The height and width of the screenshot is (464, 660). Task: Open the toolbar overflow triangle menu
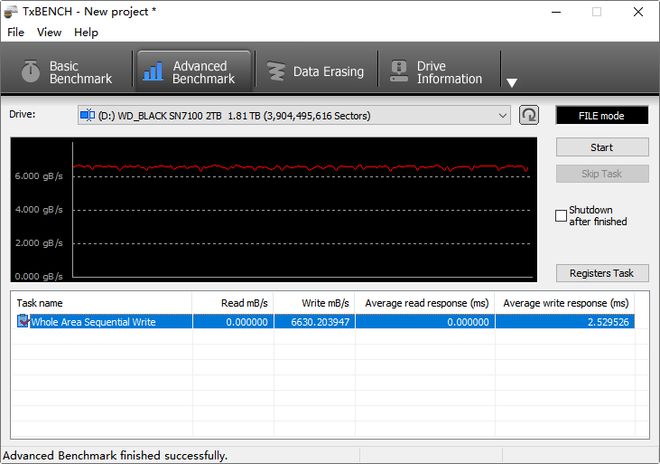(511, 83)
